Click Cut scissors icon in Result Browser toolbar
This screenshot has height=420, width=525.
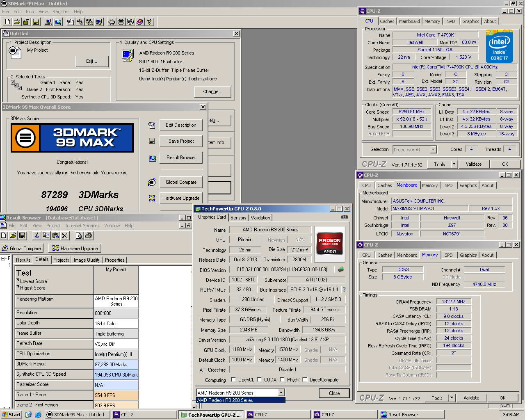pos(37,235)
